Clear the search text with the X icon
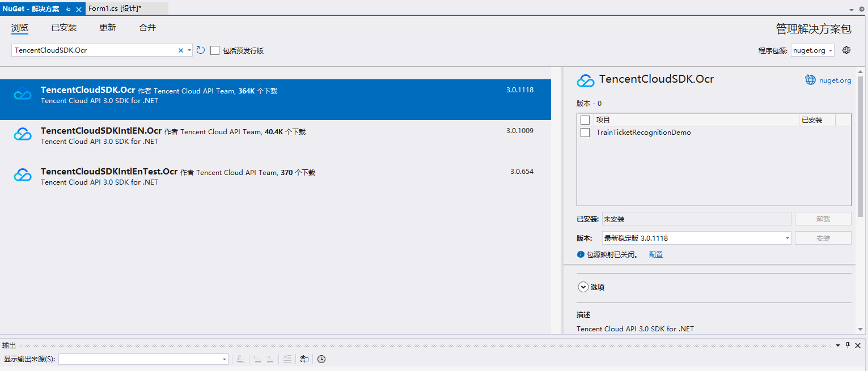The height and width of the screenshot is (371, 868). (x=181, y=50)
